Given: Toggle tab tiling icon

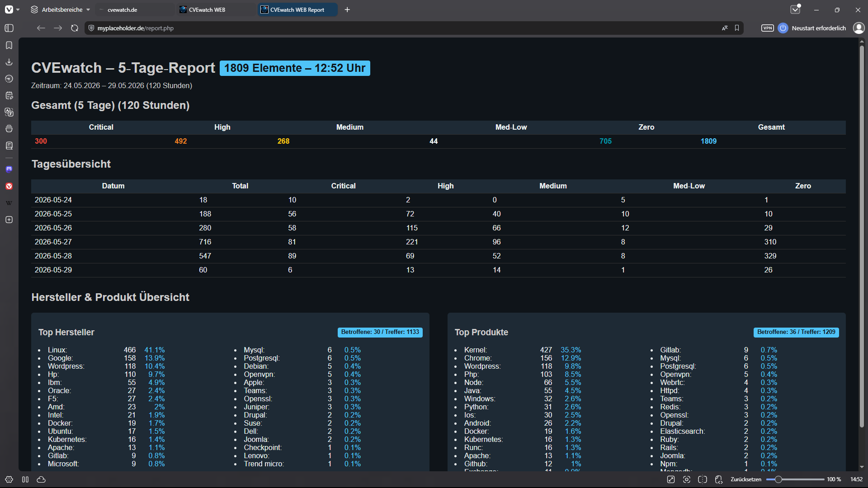Looking at the screenshot, I should pos(703,479).
